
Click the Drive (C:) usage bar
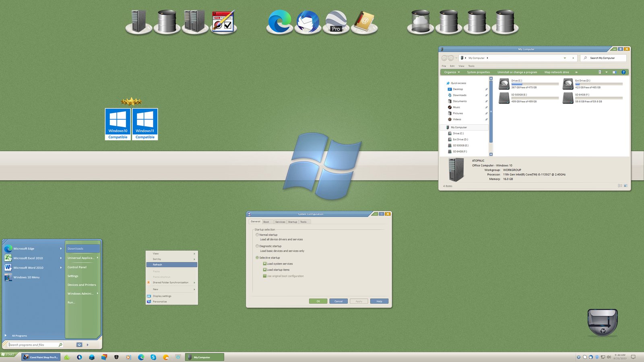535,84
